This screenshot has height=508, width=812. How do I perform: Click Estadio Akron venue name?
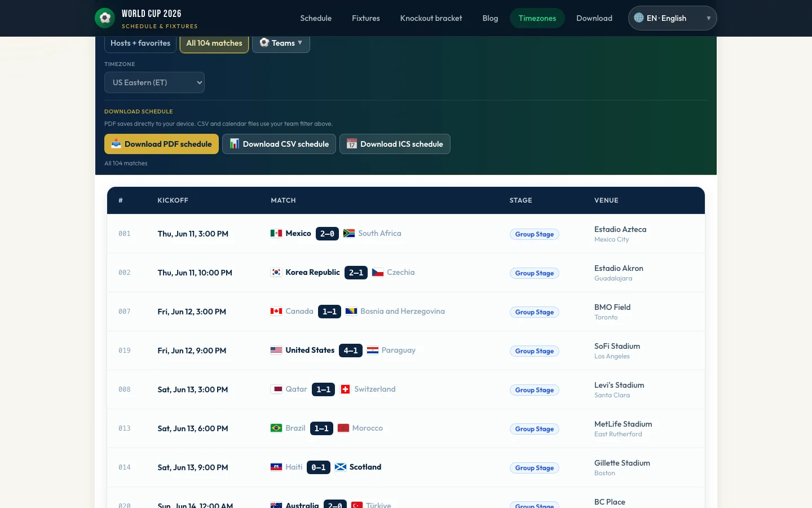(619, 268)
